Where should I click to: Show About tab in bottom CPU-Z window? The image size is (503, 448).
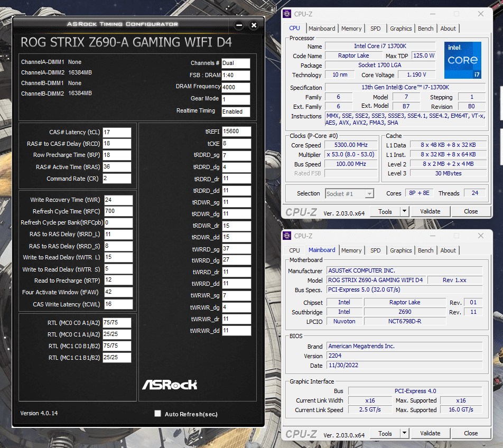tap(448, 250)
